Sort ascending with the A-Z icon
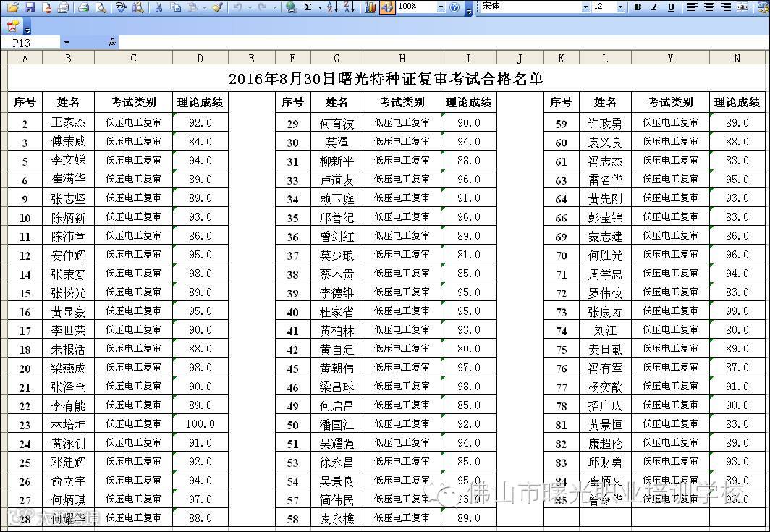The width and height of the screenshot is (770, 532). 332,7
